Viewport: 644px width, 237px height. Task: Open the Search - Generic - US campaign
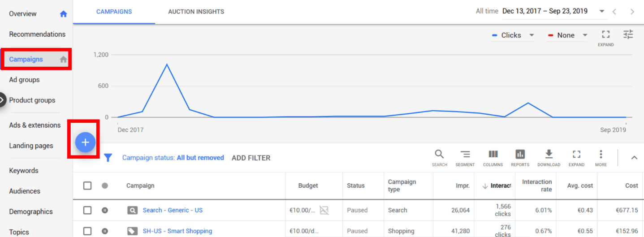click(173, 210)
